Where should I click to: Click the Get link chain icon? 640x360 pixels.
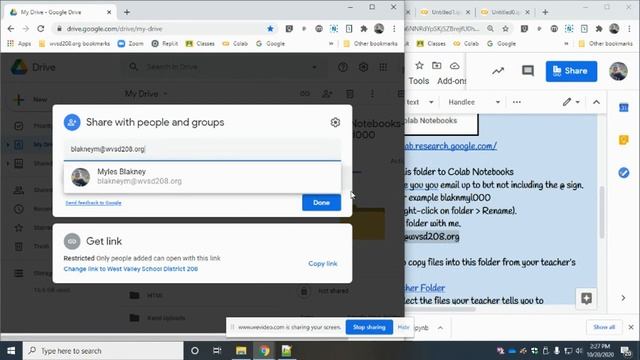point(72,241)
